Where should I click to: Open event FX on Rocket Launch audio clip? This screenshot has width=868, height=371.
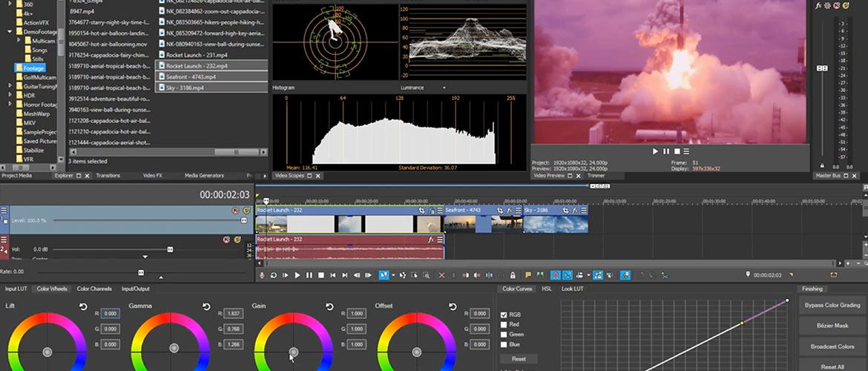(430, 240)
